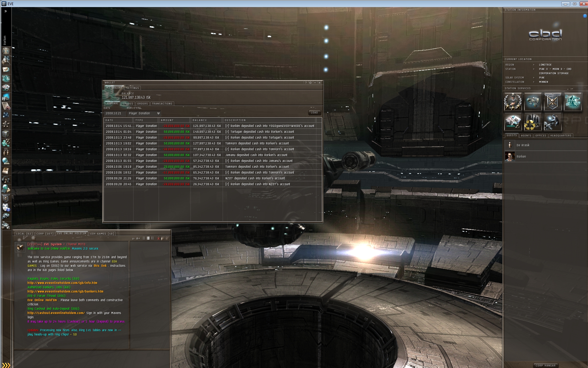
Task: Select the Agents tab in station panel
Action: click(526, 136)
